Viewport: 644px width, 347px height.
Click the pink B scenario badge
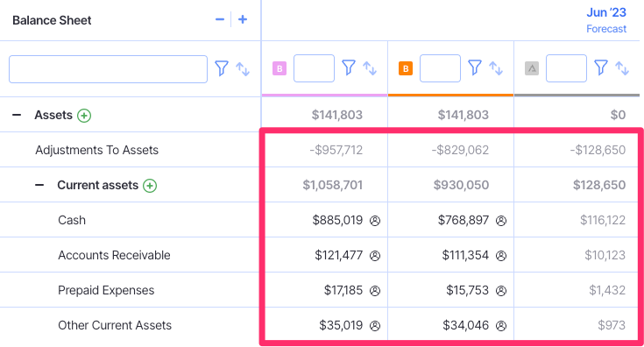point(280,68)
